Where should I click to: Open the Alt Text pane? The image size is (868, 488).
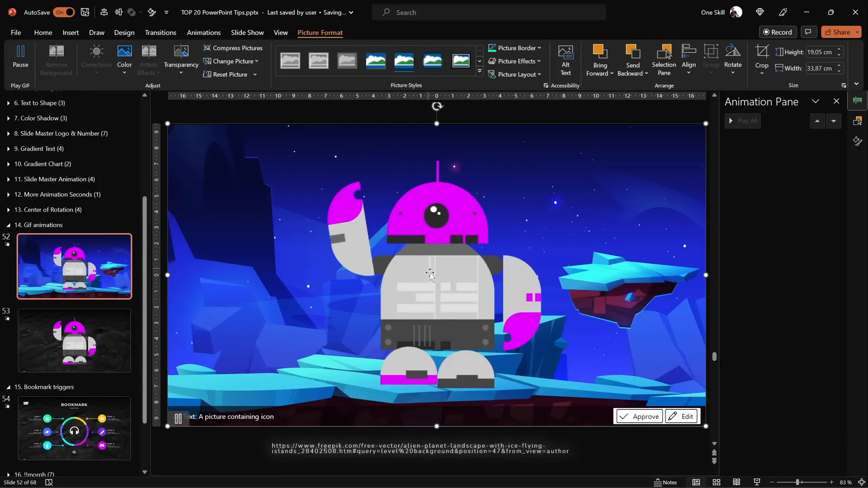pos(566,60)
